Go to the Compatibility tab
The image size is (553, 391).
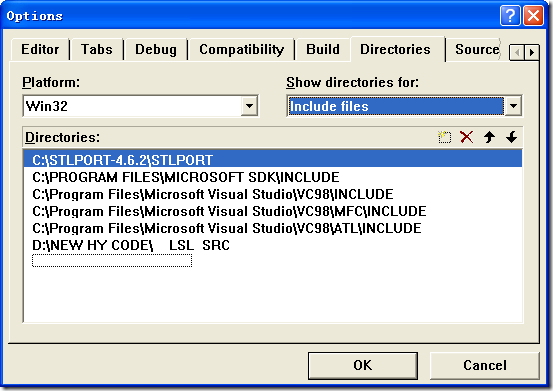point(241,49)
